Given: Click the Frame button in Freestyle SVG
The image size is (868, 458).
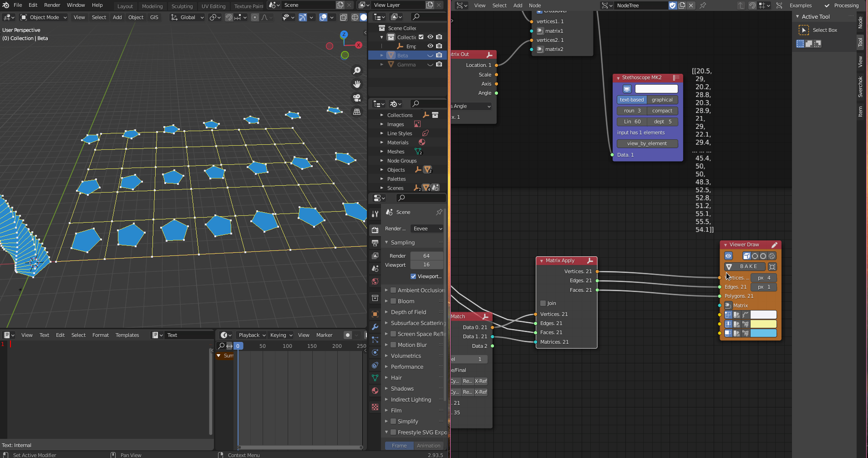Looking at the screenshot, I should tap(399, 446).
